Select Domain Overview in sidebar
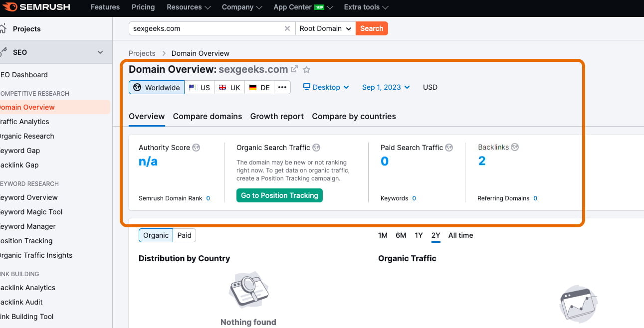Screen dimensions: 644x328 pos(54,107)
